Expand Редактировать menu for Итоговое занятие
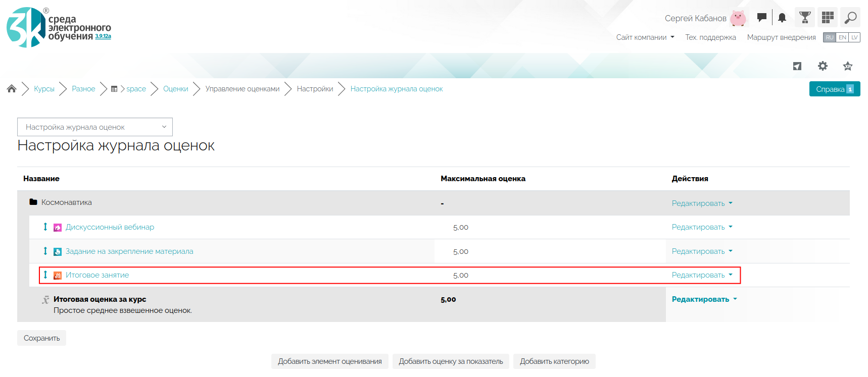This screenshot has width=868, height=377. [702, 275]
